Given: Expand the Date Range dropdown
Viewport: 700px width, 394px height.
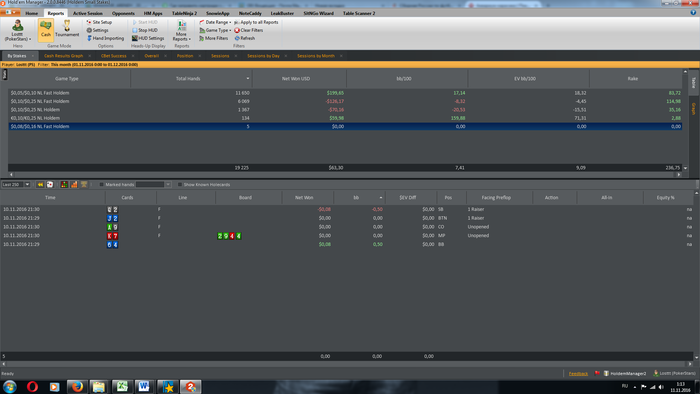Looking at the screenshot, I should click(x=216, y=22).
